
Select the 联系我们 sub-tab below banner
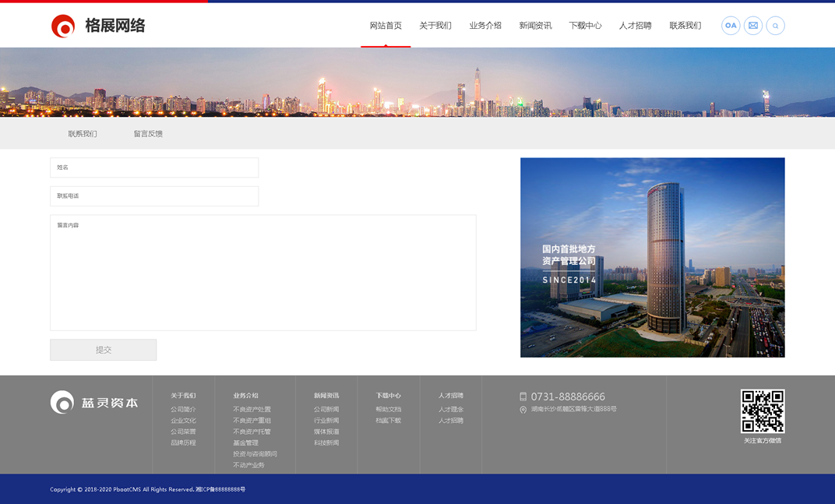pos(83,134)
